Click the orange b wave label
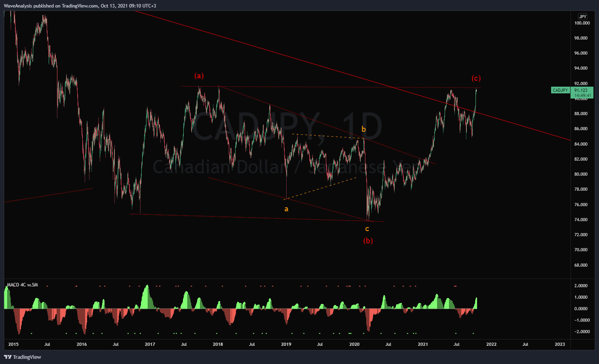Image resolution: width=599 pixels, height=364 pixels. (363, 129)
